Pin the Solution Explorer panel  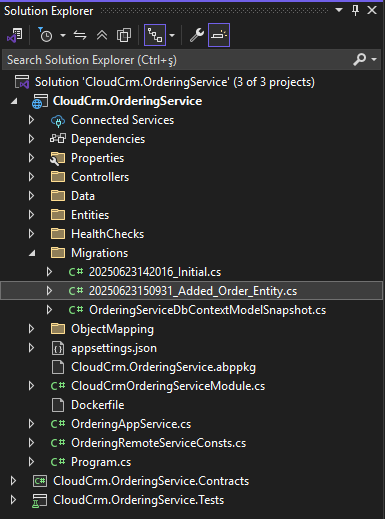coord(355,10)
